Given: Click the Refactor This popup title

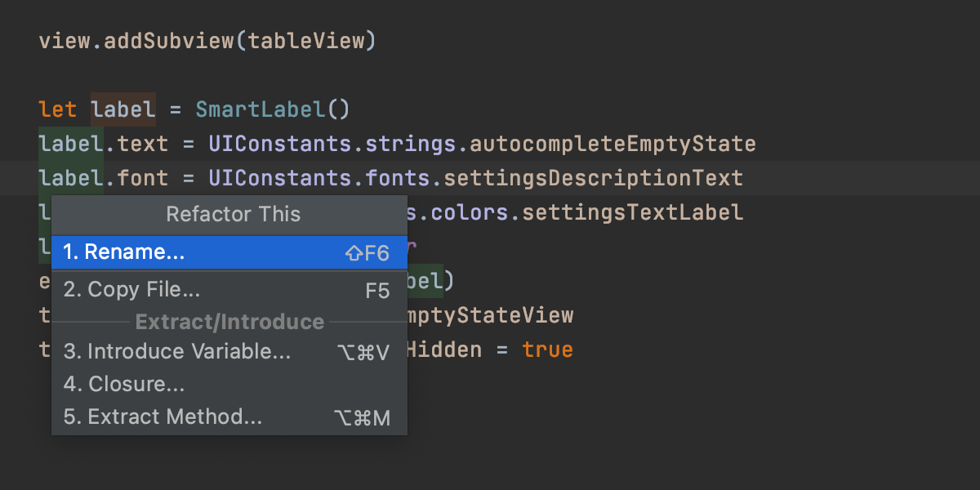Looking at the screenshot, I should coord(233,214).
